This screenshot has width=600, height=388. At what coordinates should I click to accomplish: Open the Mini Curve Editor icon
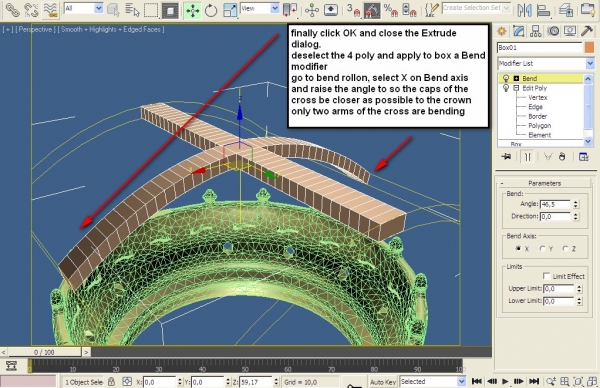(11, 366)
